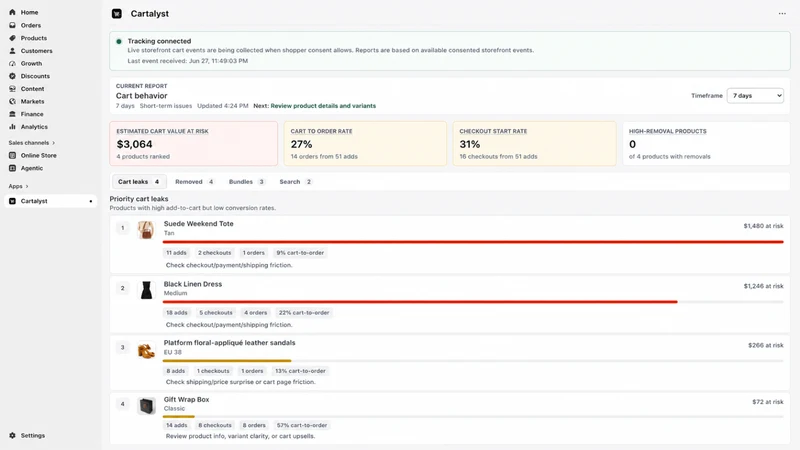Click the green tracking status dot
800x450 pixels.
(119, 41)
